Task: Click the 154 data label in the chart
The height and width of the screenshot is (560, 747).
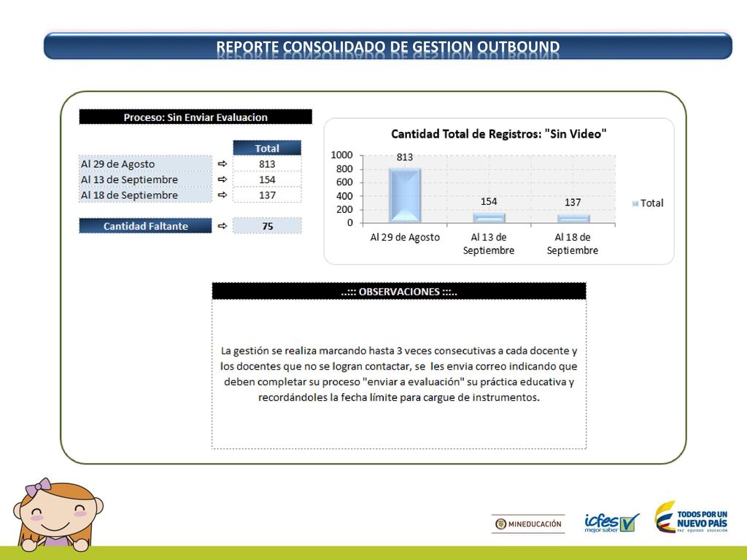Action: tap(489, 201)
